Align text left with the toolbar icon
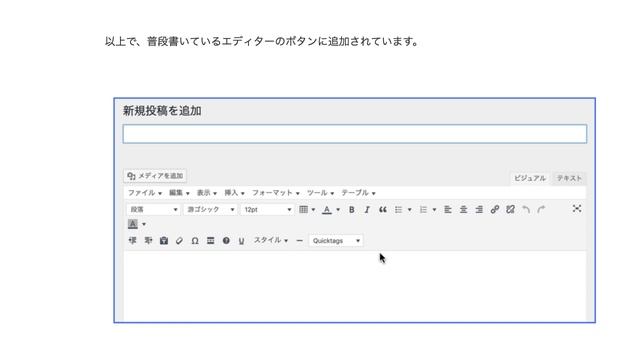Screen dimensions: 640x360 [x=448, y=210]
